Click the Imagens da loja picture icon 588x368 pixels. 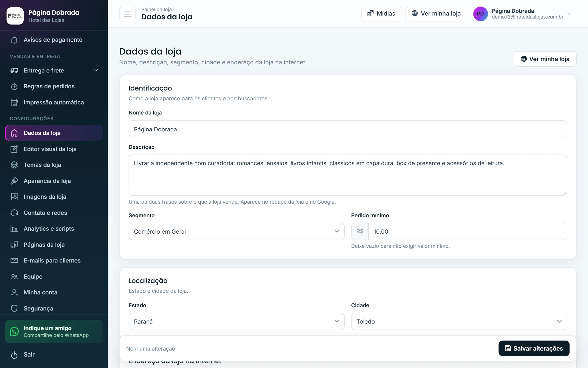point(14,197)
